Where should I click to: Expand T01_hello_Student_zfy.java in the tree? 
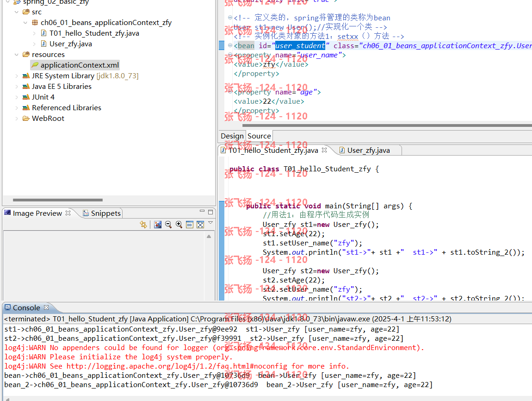[x=34, y=33]
